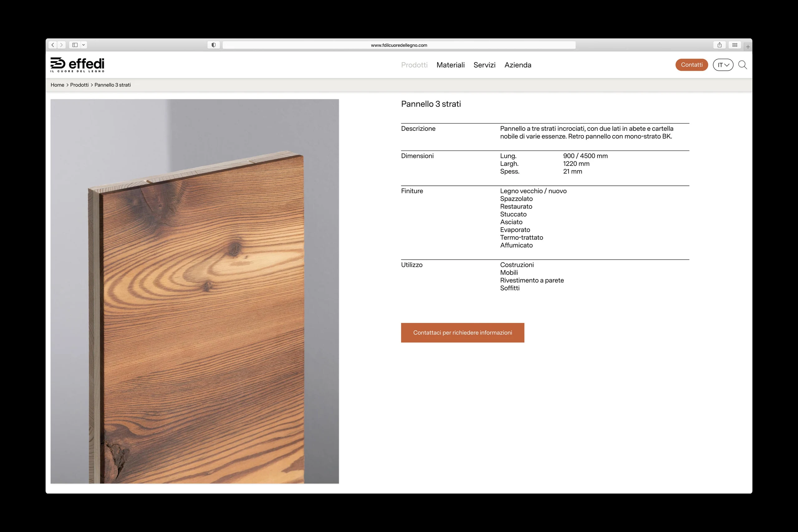The image size is (798, 532).
Task: Click the Soffitti usage entry
Action: [510, 288]
